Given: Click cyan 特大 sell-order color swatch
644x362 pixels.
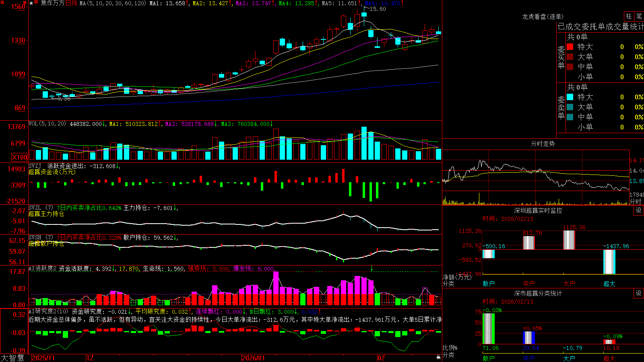Looking at the screenshot, I should click(x=570, y=97).
